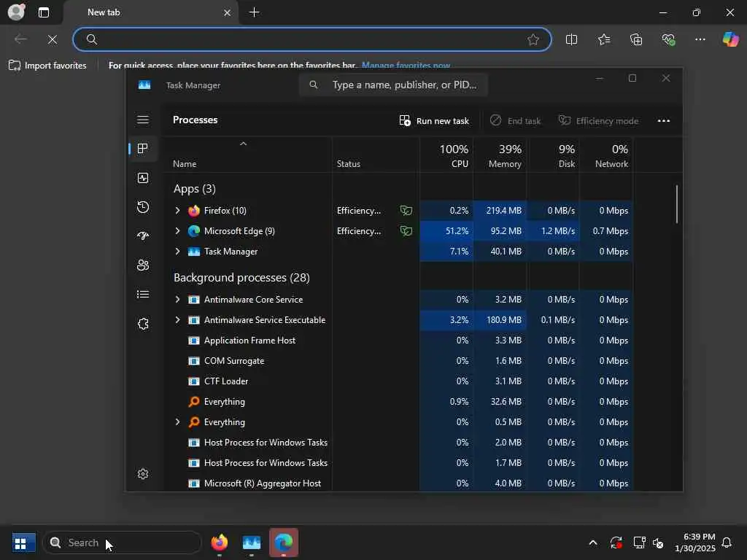Click 180.9 MB memory cell
747x560 pixels.
(x=500, y=320)
